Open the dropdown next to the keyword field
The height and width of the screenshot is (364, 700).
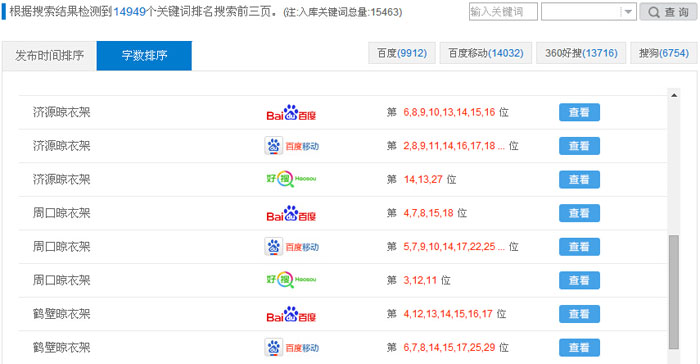click(x=628, y=12)
